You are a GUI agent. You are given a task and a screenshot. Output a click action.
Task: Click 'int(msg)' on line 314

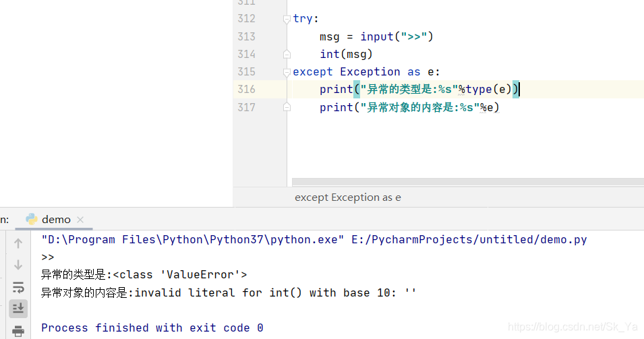tap(346, 54)
